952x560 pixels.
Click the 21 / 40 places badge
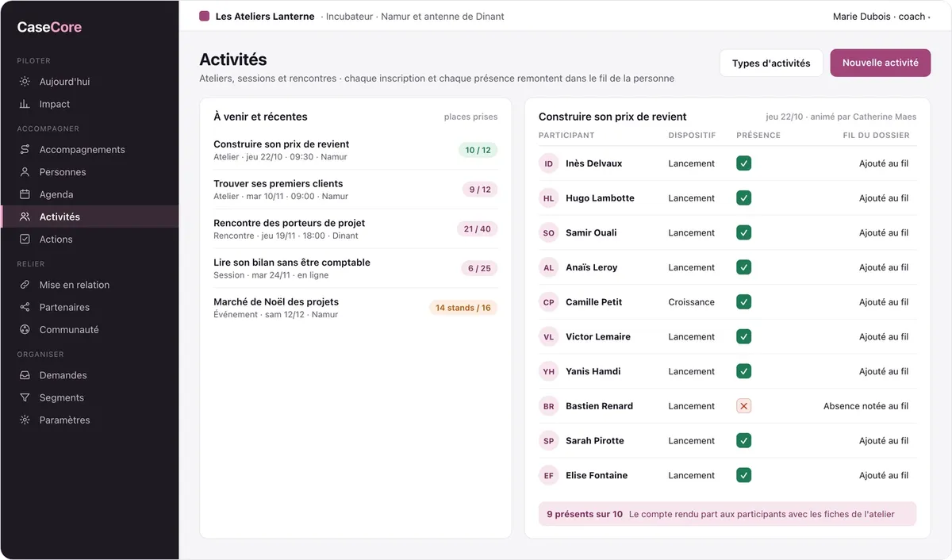point(477,229)
